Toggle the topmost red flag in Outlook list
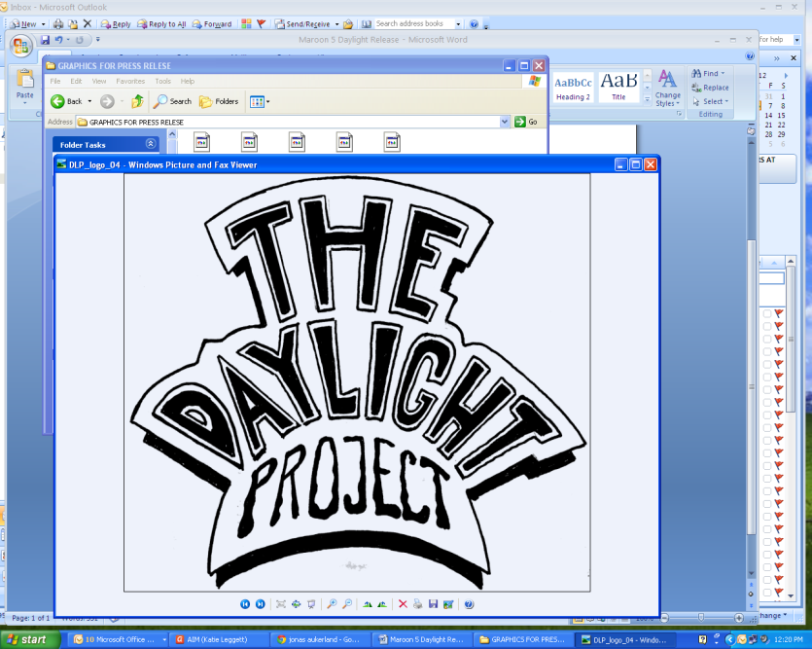The image size is (812, 649). (x=778, y=312)
